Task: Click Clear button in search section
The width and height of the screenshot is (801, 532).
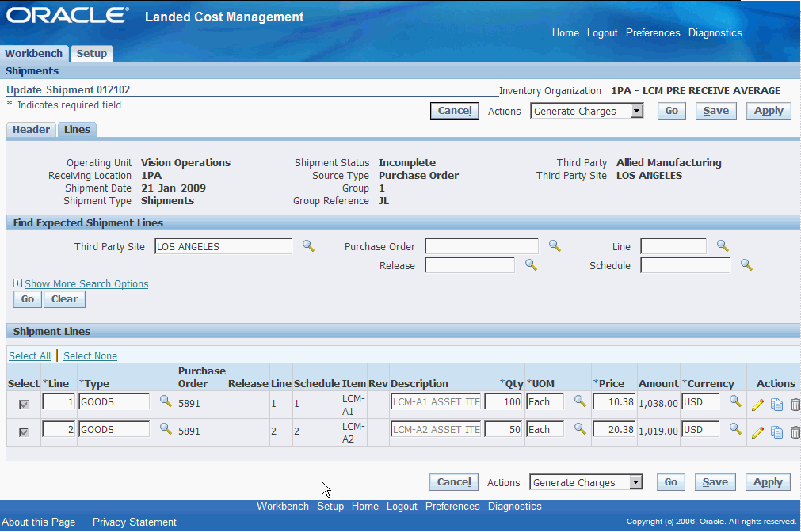Action: coord(64,299)
